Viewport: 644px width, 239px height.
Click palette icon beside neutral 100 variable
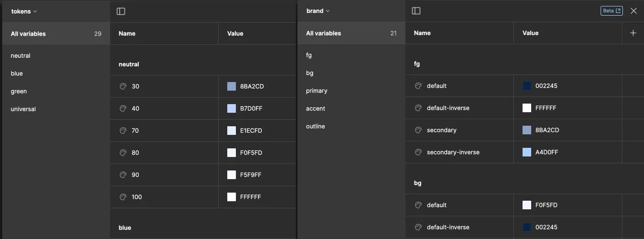click(123, 197)
